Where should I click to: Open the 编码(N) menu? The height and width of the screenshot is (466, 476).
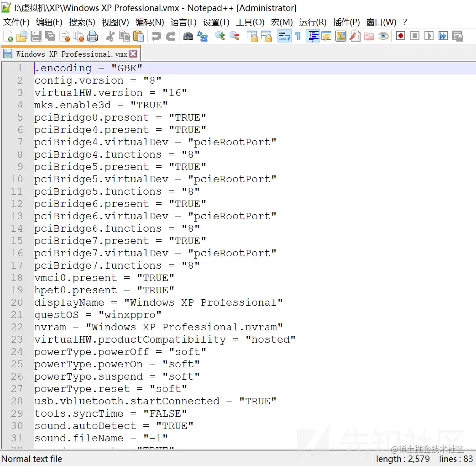(150, 22)
